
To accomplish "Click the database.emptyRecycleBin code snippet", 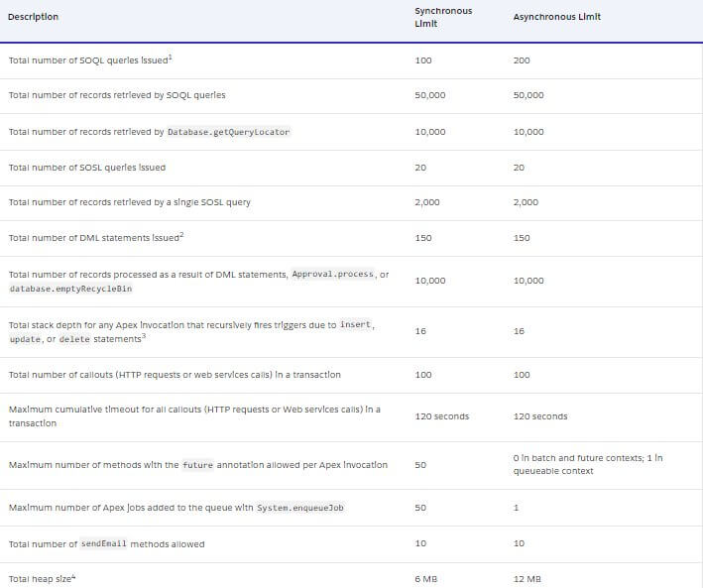I will click(x=70, y=289).
